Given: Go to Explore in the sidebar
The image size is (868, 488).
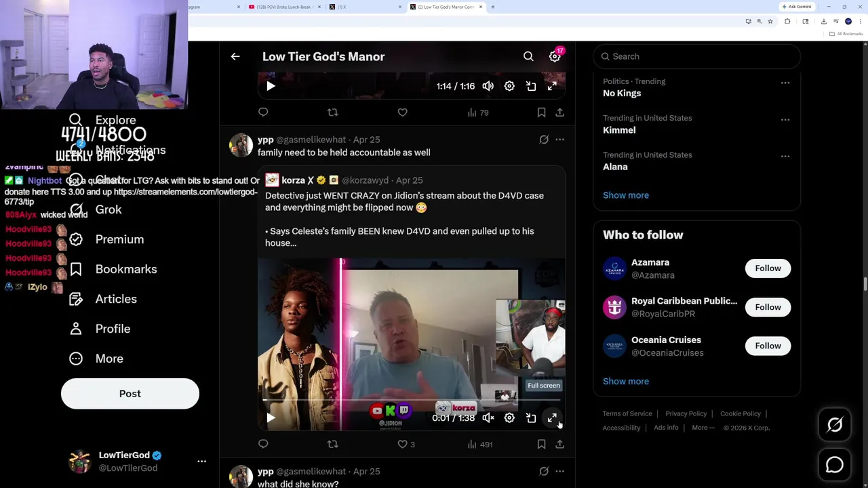Looking at the screenshot, I should [x=103, y=121].
